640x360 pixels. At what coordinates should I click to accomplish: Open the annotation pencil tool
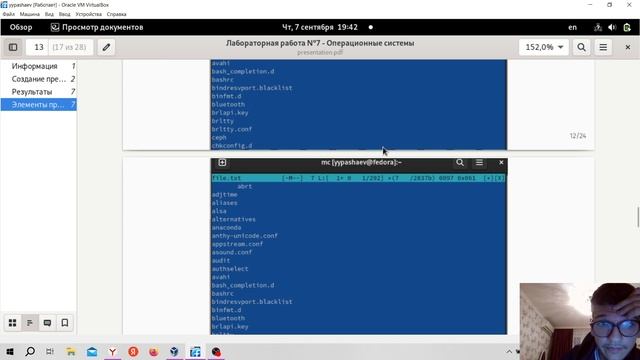coord(106,47)
